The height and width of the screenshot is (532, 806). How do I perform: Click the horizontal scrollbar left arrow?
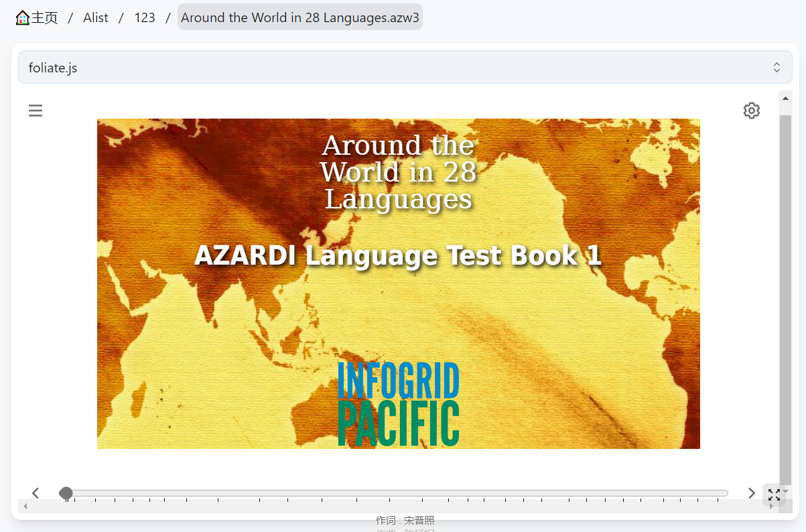(x=25, y=506)
